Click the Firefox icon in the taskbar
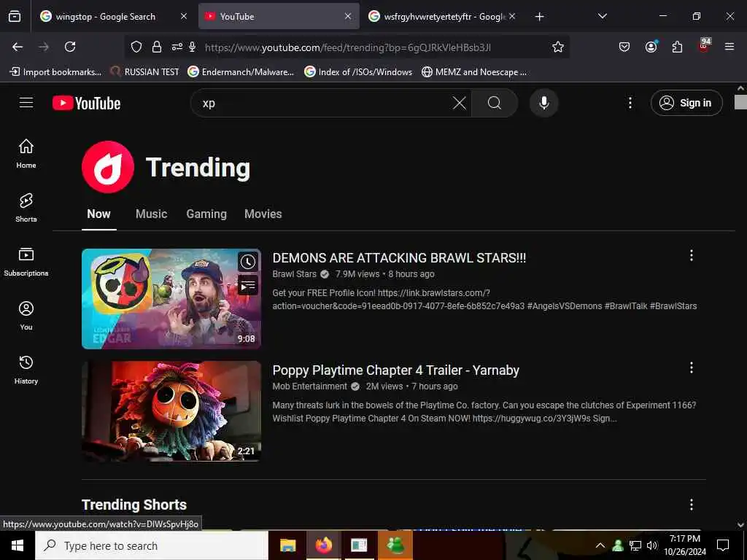This screenshot has width=747, height=560. 323,545
